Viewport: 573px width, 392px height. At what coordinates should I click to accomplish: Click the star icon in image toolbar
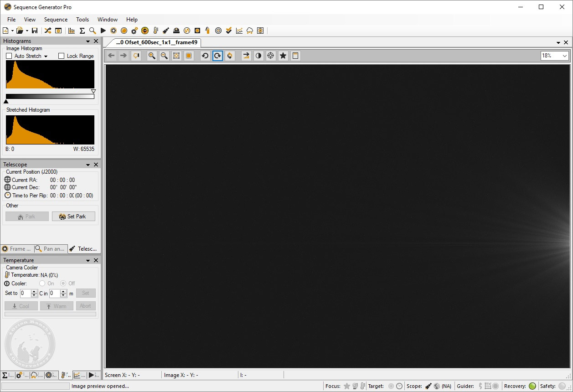pyautogui.click(x=283, y=56)
